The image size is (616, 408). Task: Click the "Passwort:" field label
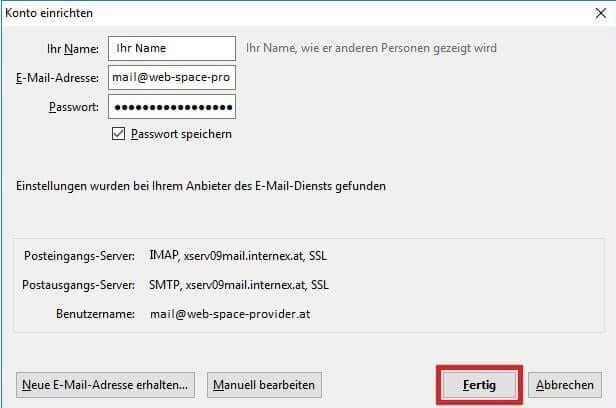coord(73,107)
